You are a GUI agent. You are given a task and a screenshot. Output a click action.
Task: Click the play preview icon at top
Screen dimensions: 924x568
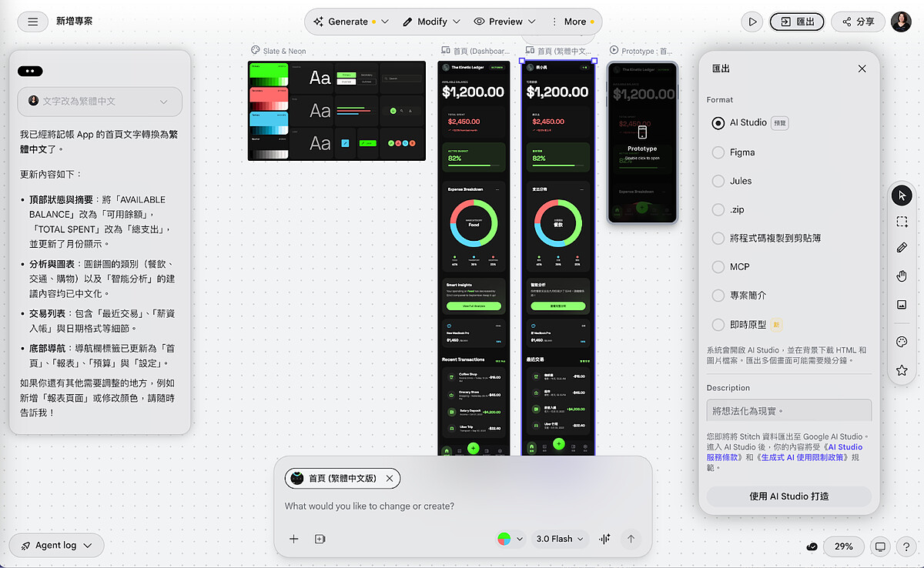tap(752, 22)
